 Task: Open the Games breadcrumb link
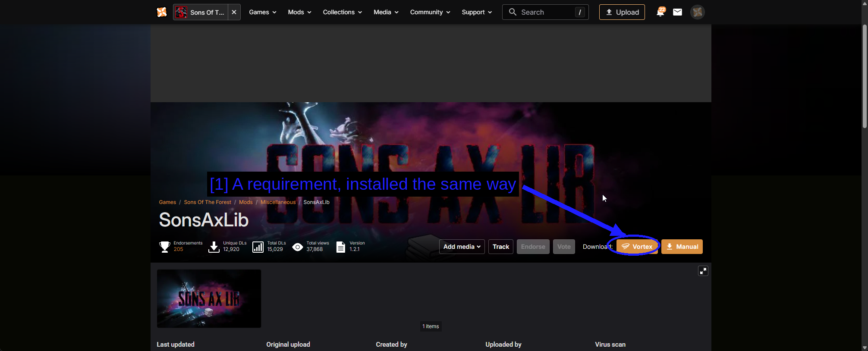(167, 202)
